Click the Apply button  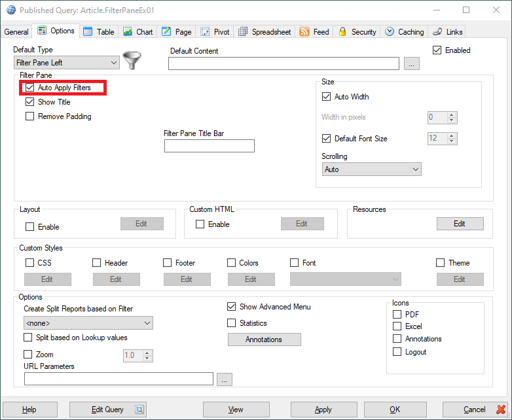[x=323, y=410]
